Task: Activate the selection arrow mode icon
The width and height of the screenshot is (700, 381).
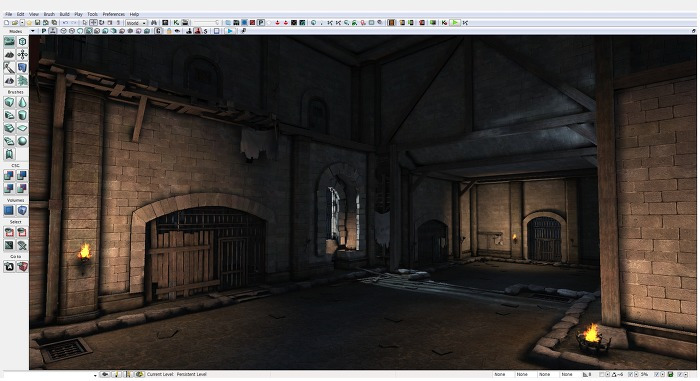Action: click(85, 23)
